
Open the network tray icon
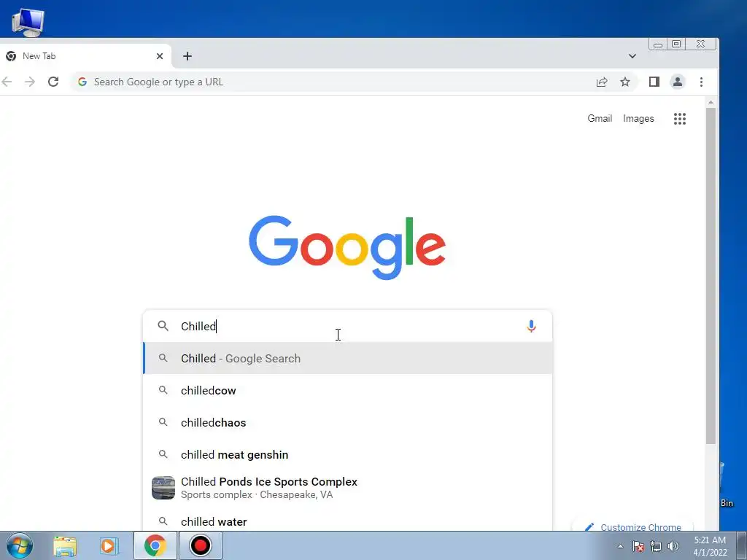pos(656,546)
